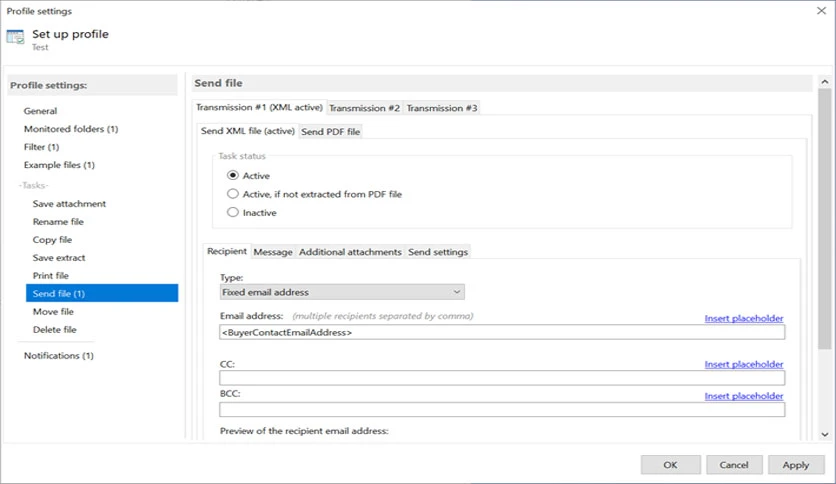Choose Active, if not extracted from PDF file
Viewport: 836px width, 484px height.
pyautogui.click(x=232, y=194)
